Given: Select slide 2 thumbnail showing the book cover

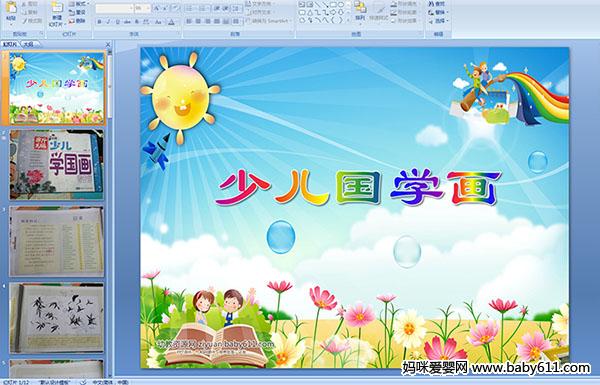Looking at the screenshot, I should point(57,164).
